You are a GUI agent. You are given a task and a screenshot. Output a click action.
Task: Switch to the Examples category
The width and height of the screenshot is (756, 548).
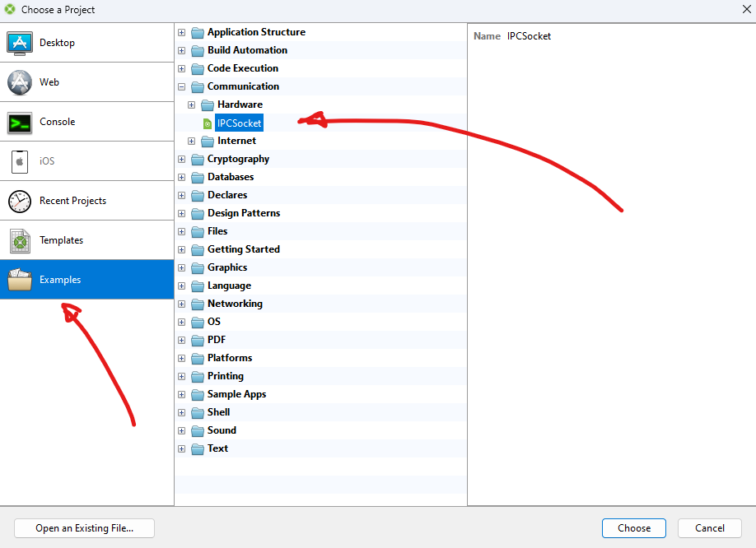pos(86,280)
